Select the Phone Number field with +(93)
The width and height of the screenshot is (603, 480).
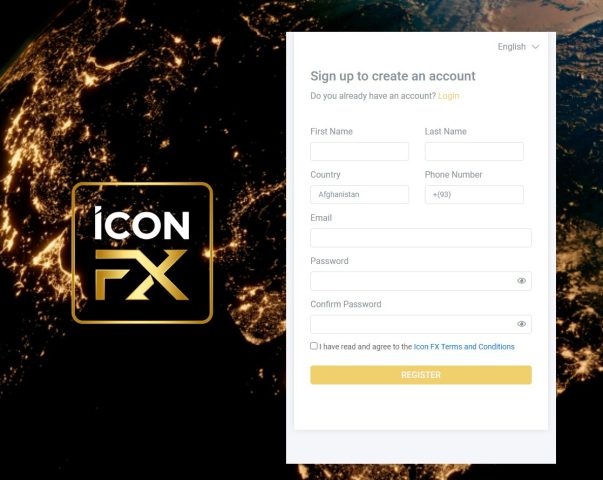pyautogui.click(x=474, y=195)
